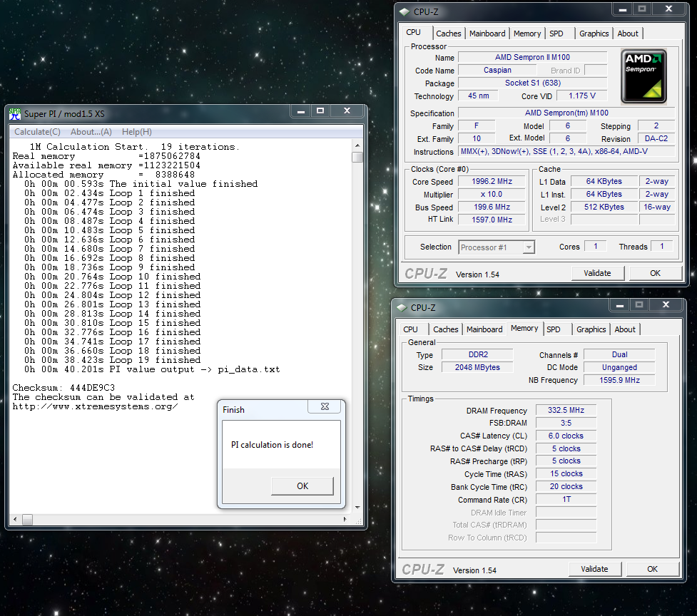Viewport: 697px width, 616px height.
Task: Switch to Graphics tab in top CPU-Z
Action: point(594,34)
